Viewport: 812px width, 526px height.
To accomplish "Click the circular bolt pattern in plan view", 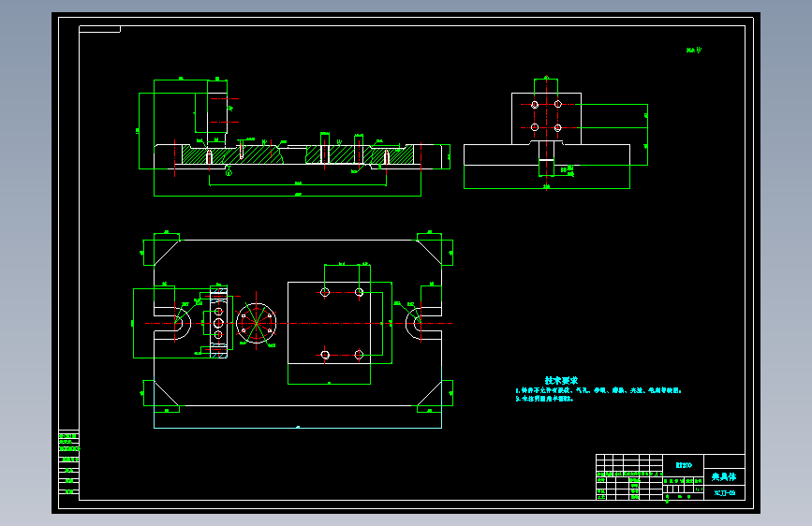I will (257, 323).
